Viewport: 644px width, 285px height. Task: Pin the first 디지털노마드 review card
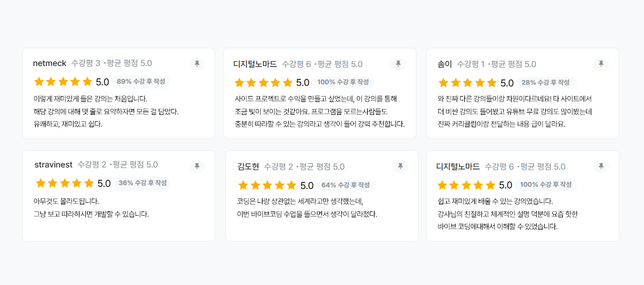398,64
